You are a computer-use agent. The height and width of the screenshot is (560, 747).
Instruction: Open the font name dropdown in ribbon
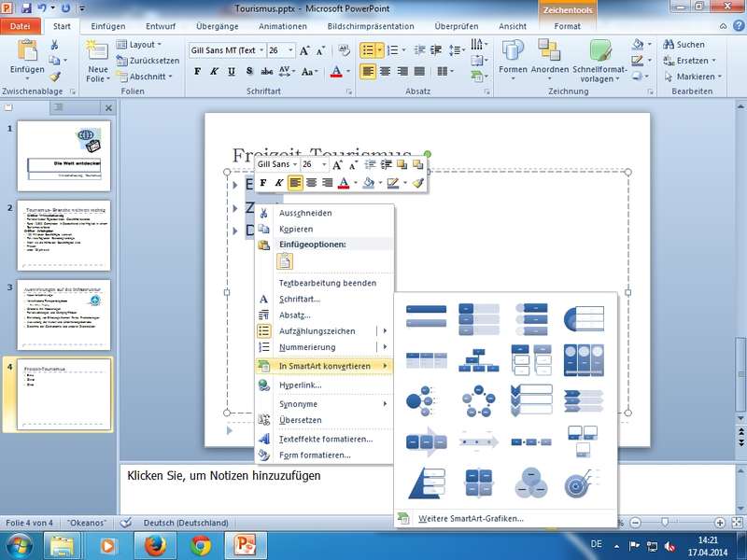coord(262,50)
